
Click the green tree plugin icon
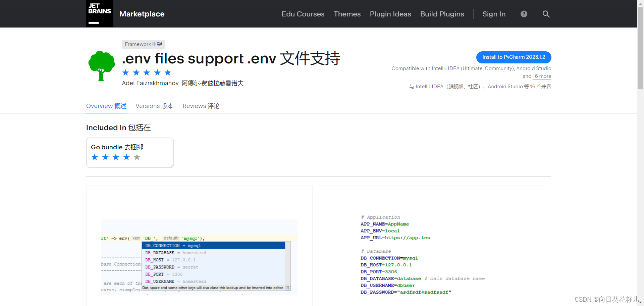coord(101,65)
